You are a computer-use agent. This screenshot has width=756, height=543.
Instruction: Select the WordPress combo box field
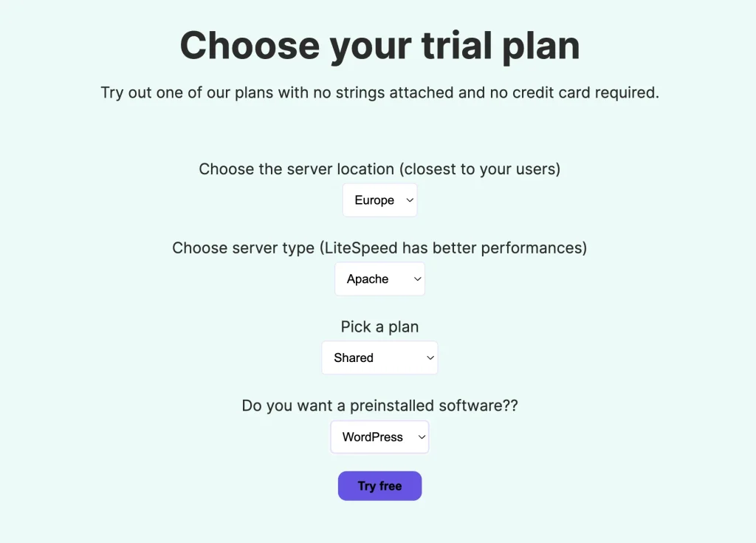tap(373, 437)
